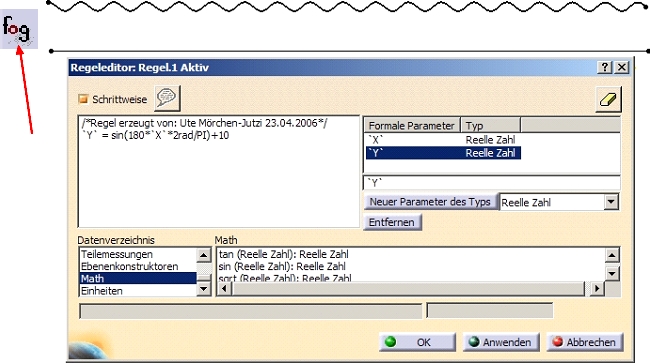Select Math in the Datenverzeichnis list

tap(138, 278)
